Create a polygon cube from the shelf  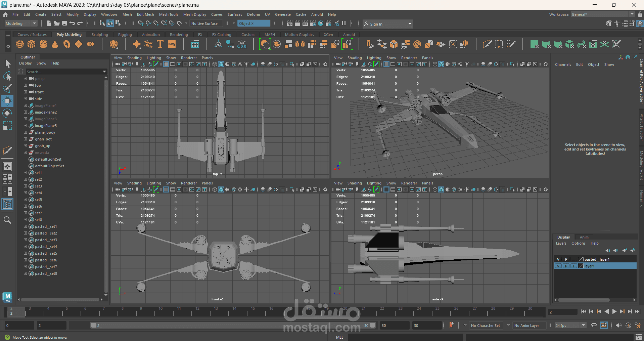point(32,44)
